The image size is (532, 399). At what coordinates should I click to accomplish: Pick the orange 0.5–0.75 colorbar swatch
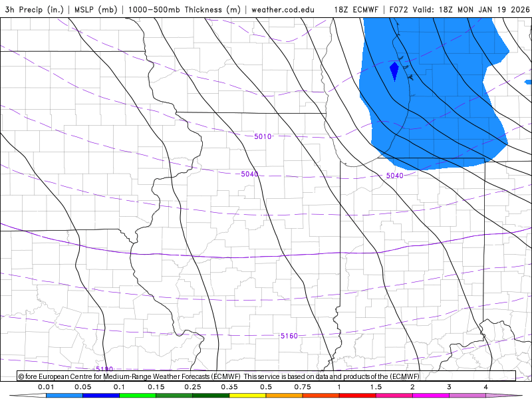click(x=285, y=396)
